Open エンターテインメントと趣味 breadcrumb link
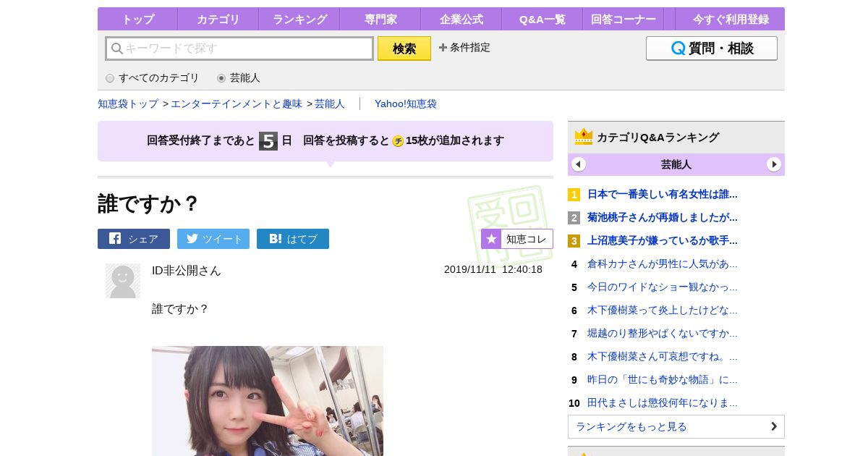 (237, 104)
